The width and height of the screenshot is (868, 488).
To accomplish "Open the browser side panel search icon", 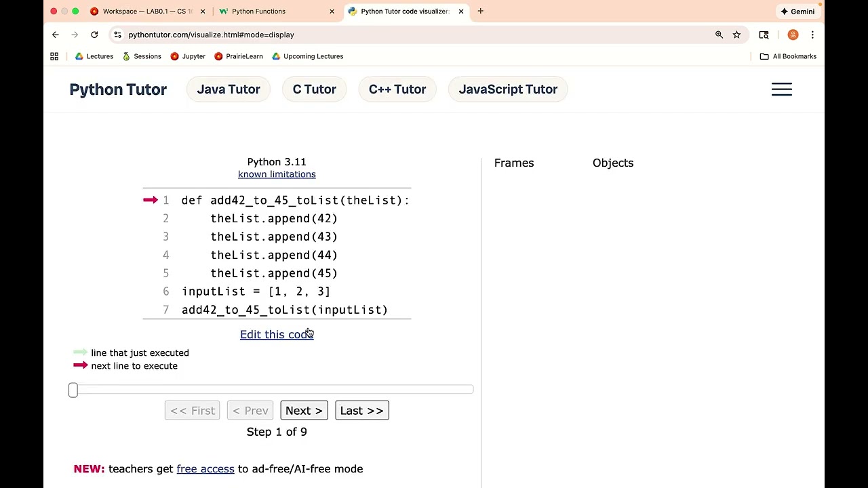I will (764, 35).
